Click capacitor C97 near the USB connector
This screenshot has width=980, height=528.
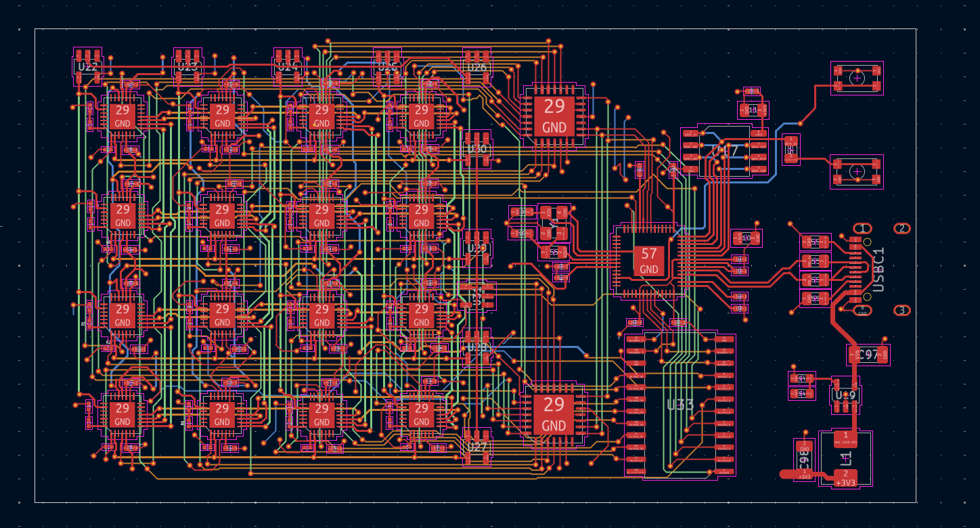[867, 353]
